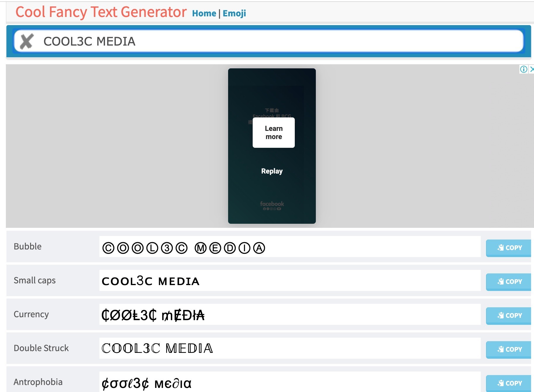The height and width of the screenshot is (392, 534).
Task: Click the Bubble style label
Action: [27, 247]
